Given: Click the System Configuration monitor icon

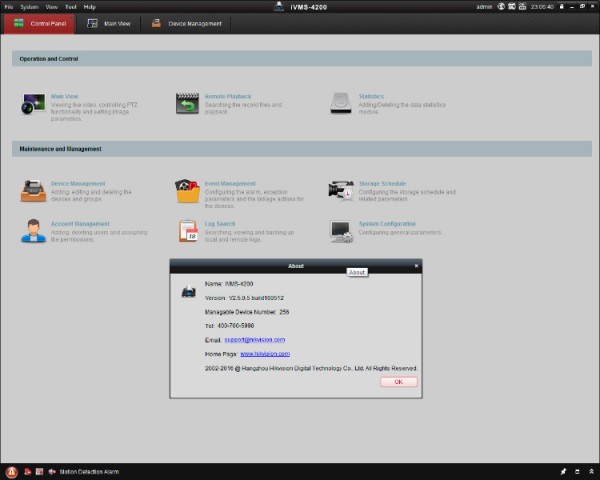Looking at the screenshot, I should click(341, 232).
